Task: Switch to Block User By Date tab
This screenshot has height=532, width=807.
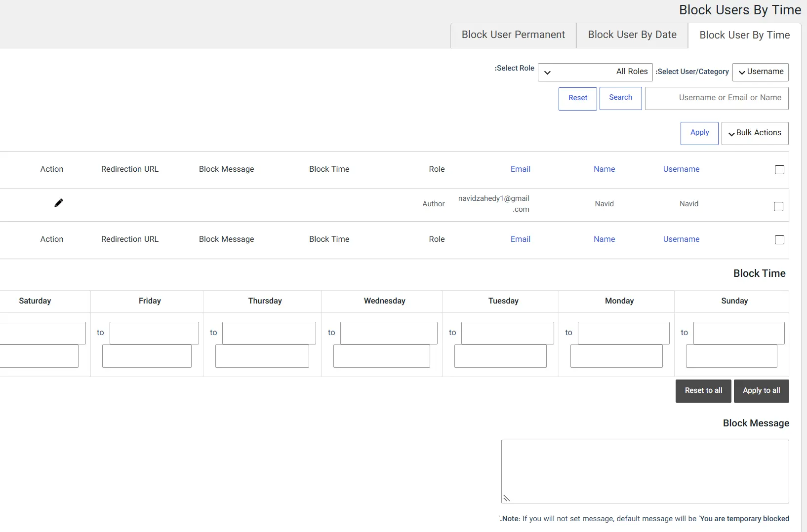Action: tap(632, 35)
